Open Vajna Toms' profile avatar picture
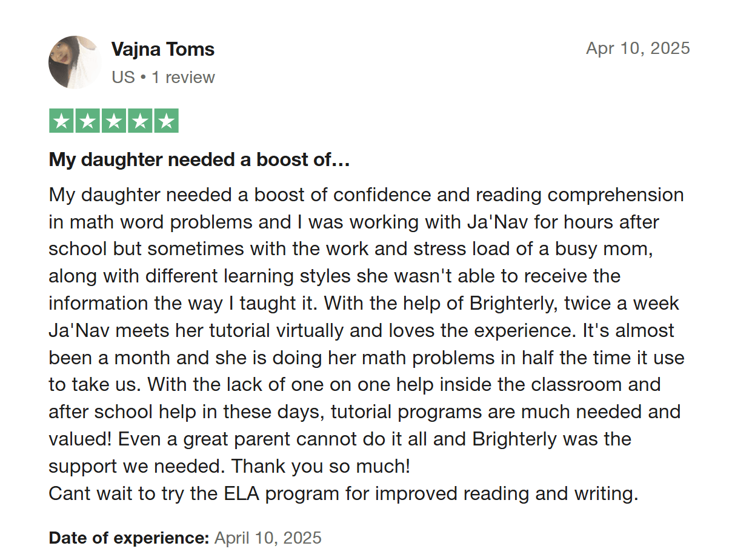The height and width of the screenshot is (560, 752). pyautogui.click(x=75, y=62)
